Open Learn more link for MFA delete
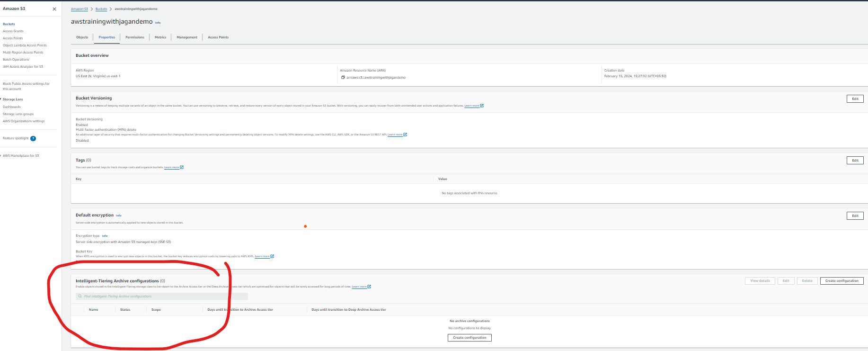 coord(395,135)
